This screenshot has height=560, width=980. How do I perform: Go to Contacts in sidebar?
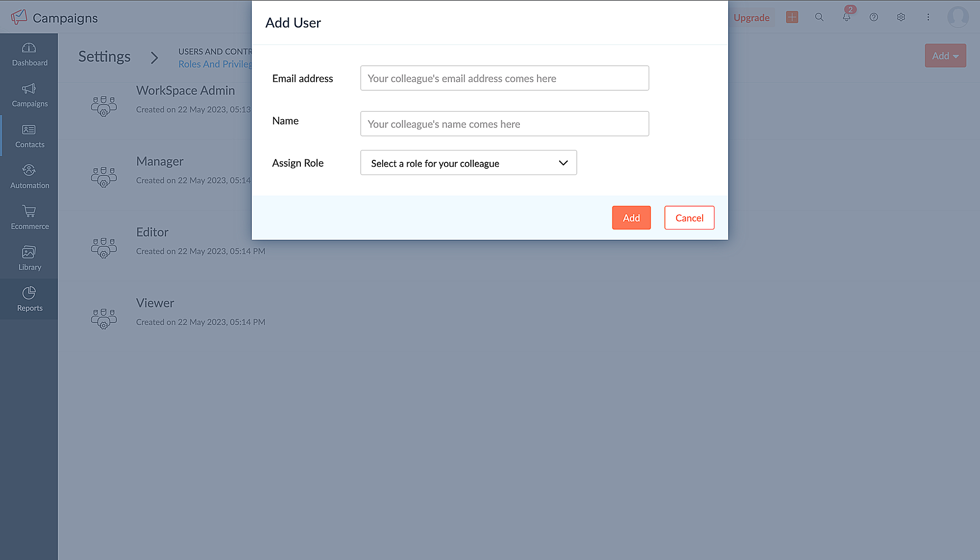[x=29, y=136]
